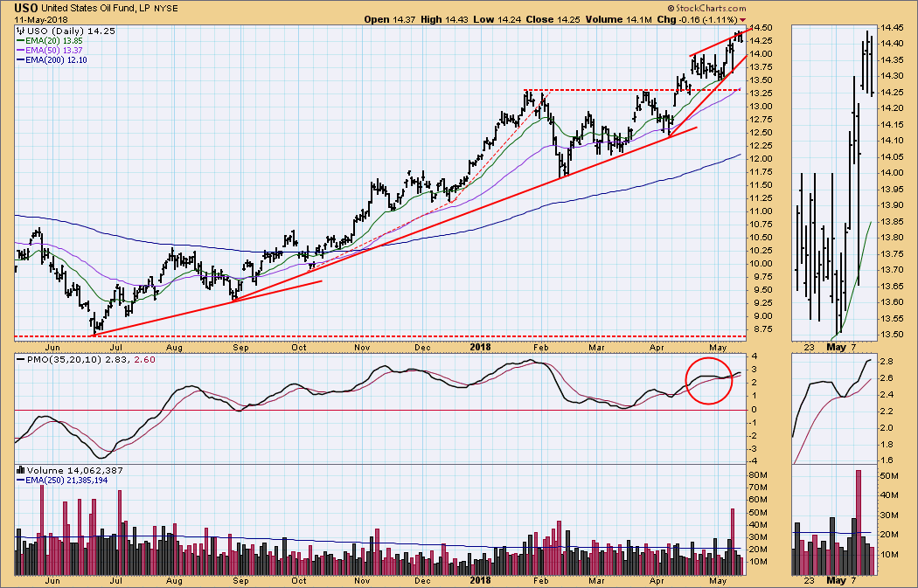Click the purple EMA(50) legend line
This screenshot has height=588, width=918.
[20, 51]
